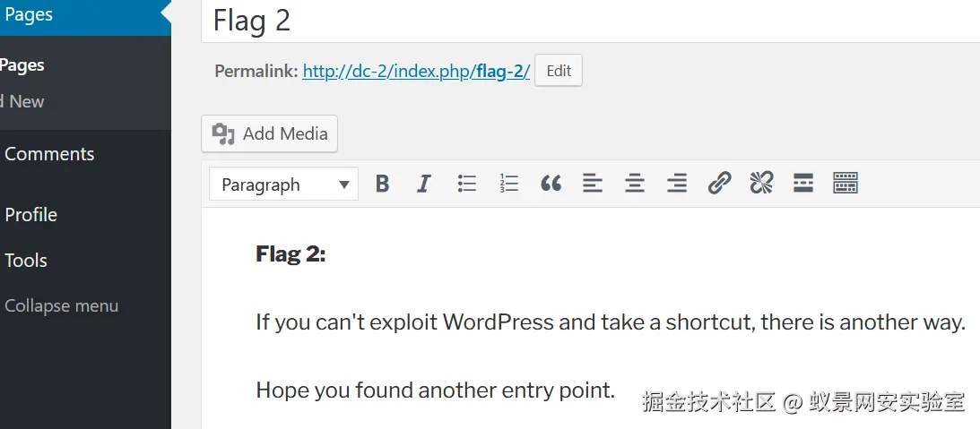The height and width of the screenshot is (429, 980).
Task: Align text left
Action: (x=593, y=184)
